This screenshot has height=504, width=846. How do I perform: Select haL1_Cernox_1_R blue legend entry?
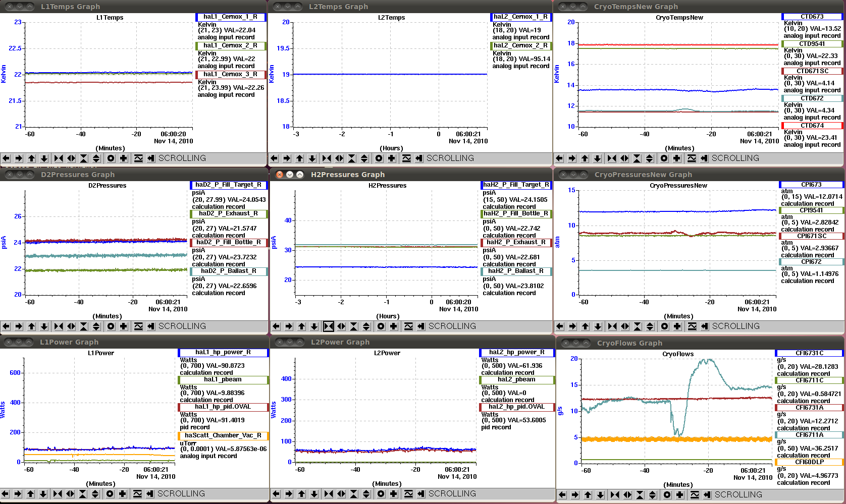pyautogui.click(x=231, y=17)
